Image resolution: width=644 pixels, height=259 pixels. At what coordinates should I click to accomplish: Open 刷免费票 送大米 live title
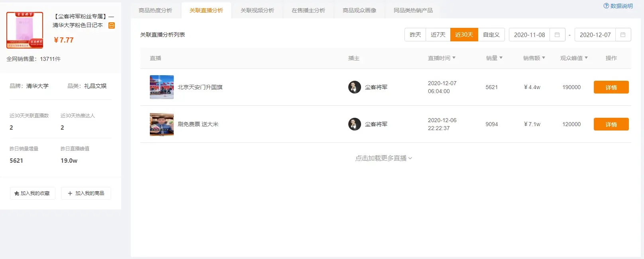click(x=198, y=124)
